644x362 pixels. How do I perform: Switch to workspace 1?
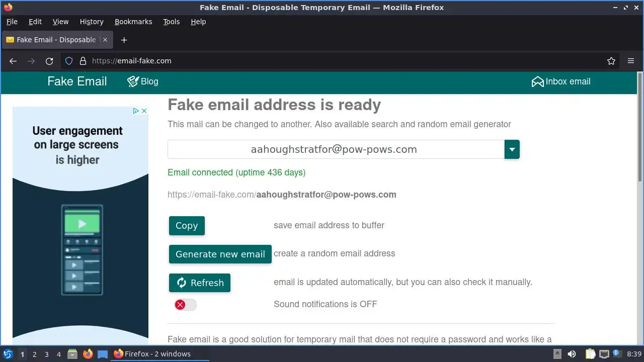[x=22, y=354]
